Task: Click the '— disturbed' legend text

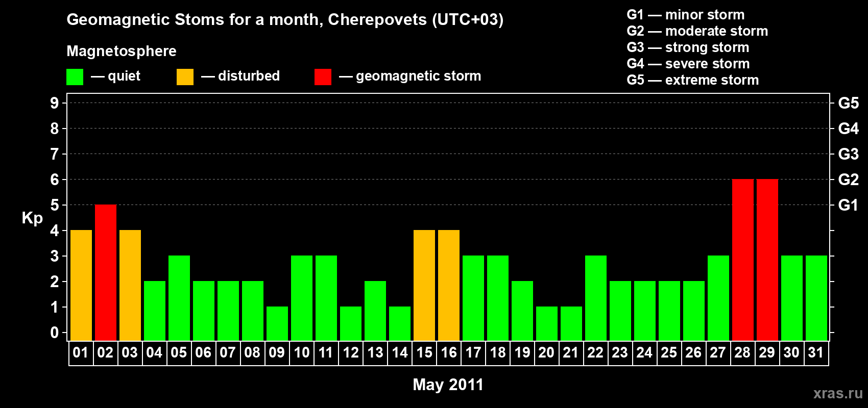Action: (x=240, y=76)
